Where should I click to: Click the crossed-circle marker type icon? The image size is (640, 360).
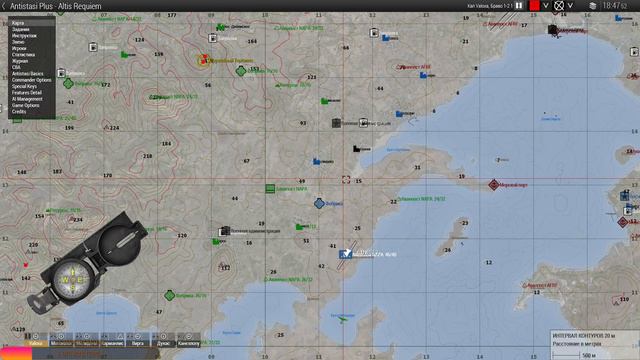click(x=559, y=6)
